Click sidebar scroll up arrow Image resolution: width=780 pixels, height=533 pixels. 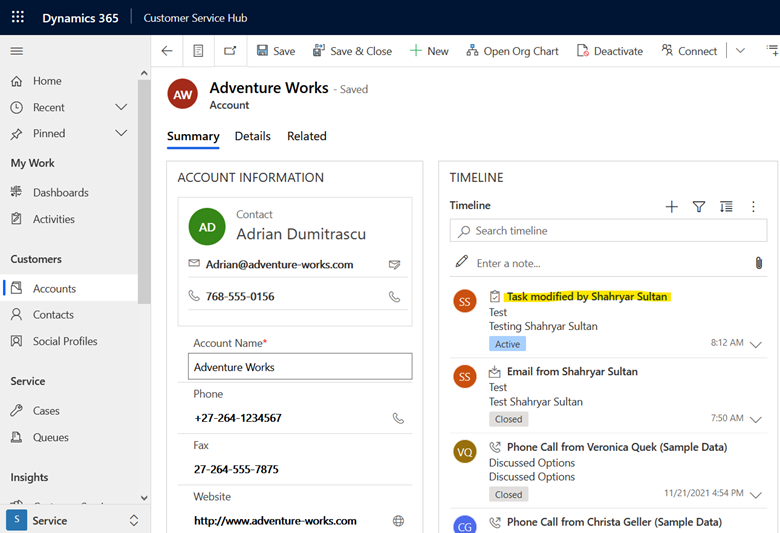pos(144,73)
